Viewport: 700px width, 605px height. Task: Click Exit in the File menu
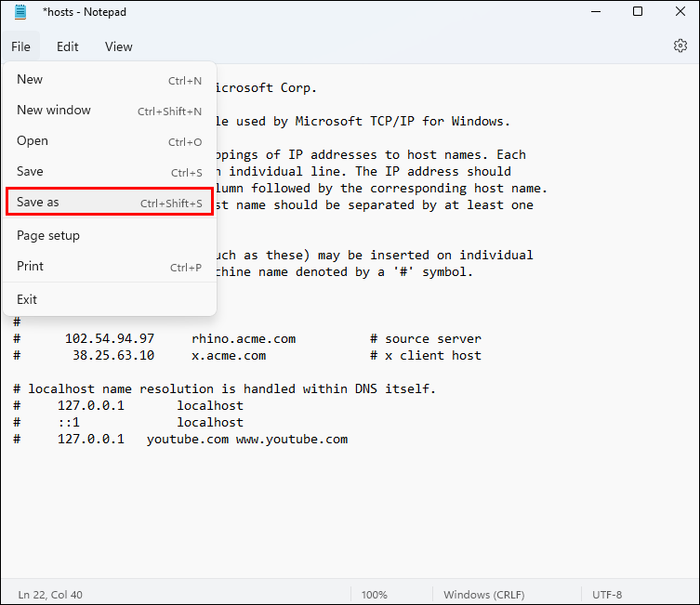pyautogui.click(x=110, y=299)
